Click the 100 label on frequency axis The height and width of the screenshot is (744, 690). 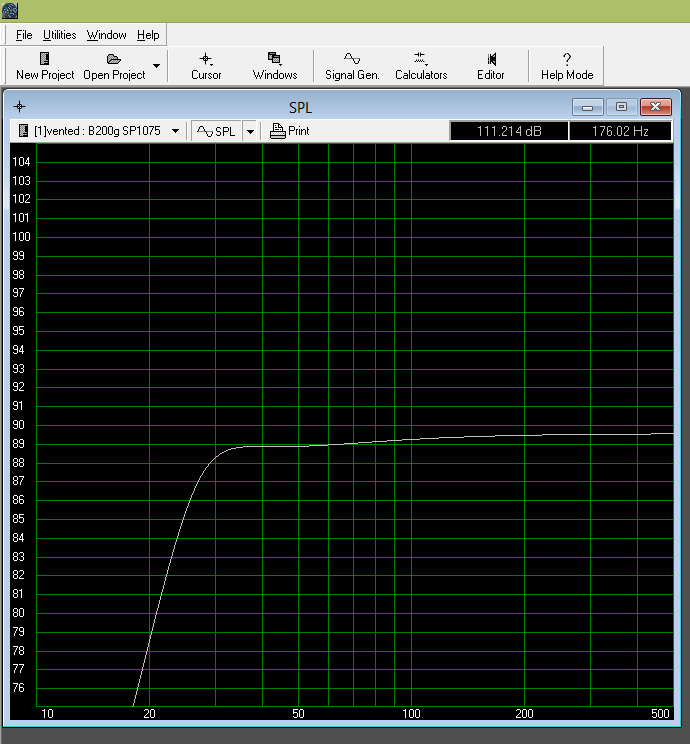coord(411,714)
